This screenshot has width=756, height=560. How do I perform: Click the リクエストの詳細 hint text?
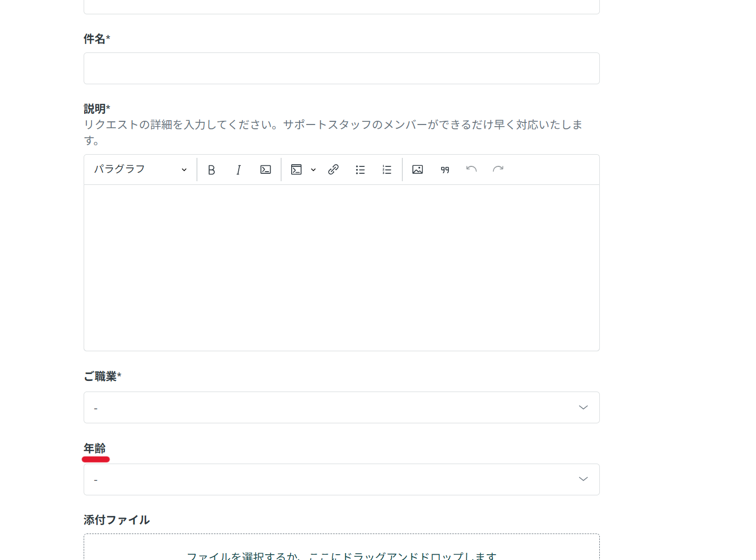tap(333, 132)
